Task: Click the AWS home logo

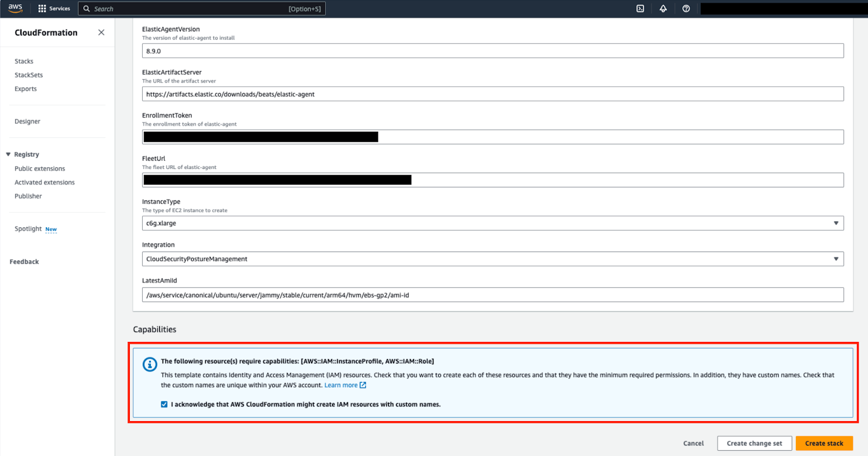Action: pyautogui.click(x=15, y=8)
